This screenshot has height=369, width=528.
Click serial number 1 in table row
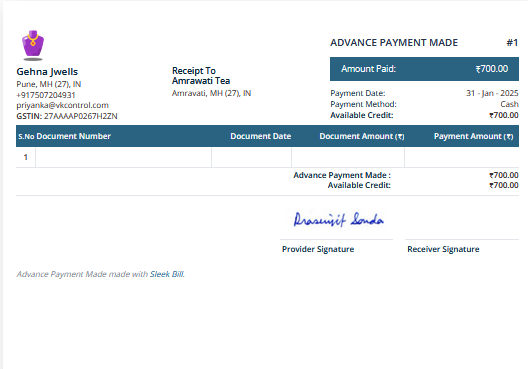pyautogui.click(x=26, y=157)
